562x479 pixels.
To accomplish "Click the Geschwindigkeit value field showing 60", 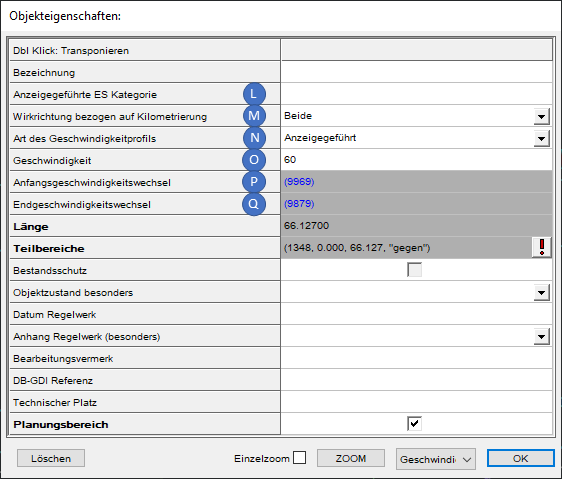I will pos(416,160).
